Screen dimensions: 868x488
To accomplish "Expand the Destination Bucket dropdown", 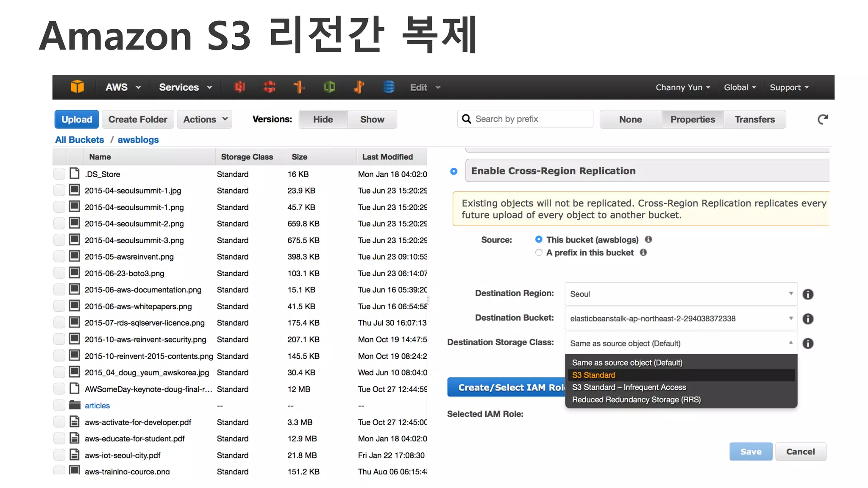I will [681, 319].
